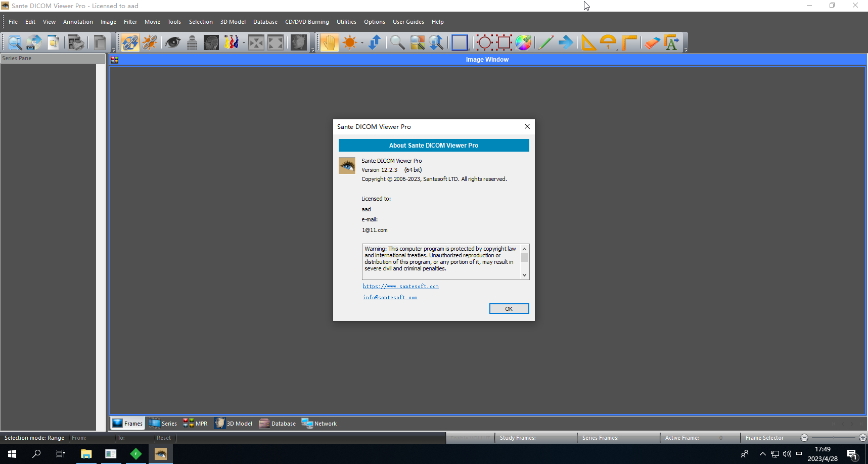868x464 pixels.
Task: Expand the rightmost toolbar overflow arrow
Action: (x=686, y=50)
